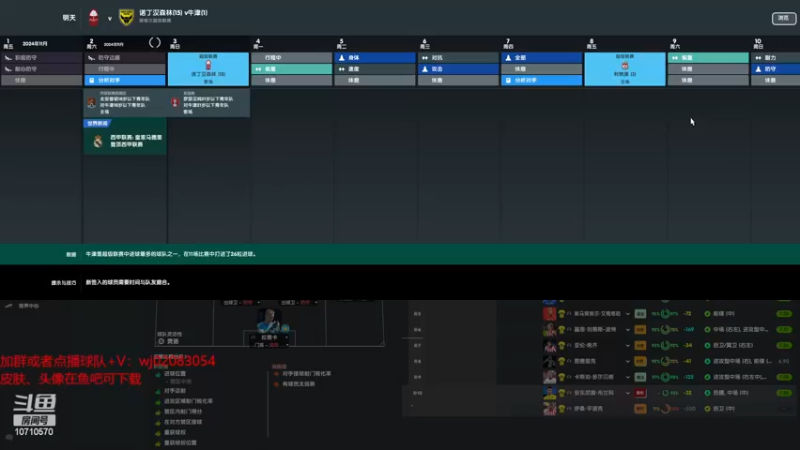Open the 诺丁汉森林 v 牛津 match title

[173, 13]
